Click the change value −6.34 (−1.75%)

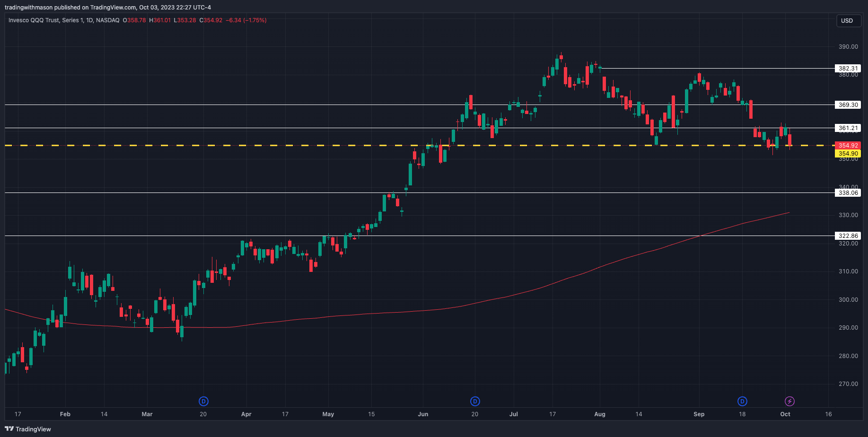246,20
